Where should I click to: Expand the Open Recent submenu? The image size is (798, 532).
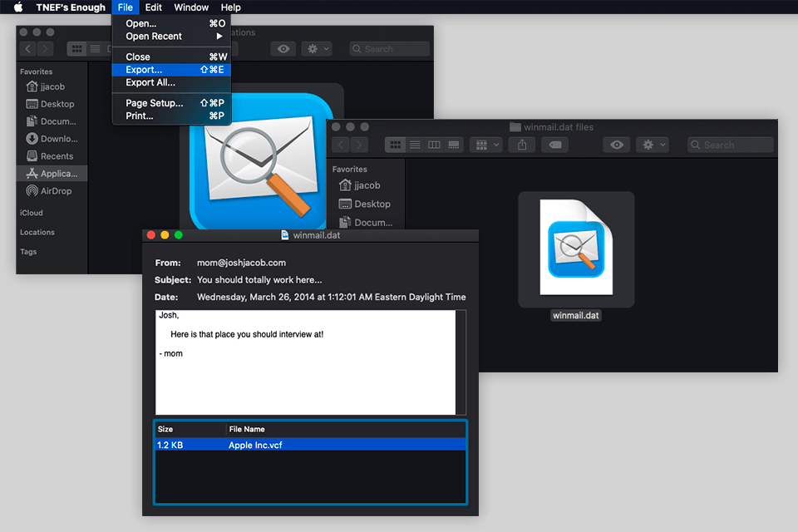pos(171,36)
